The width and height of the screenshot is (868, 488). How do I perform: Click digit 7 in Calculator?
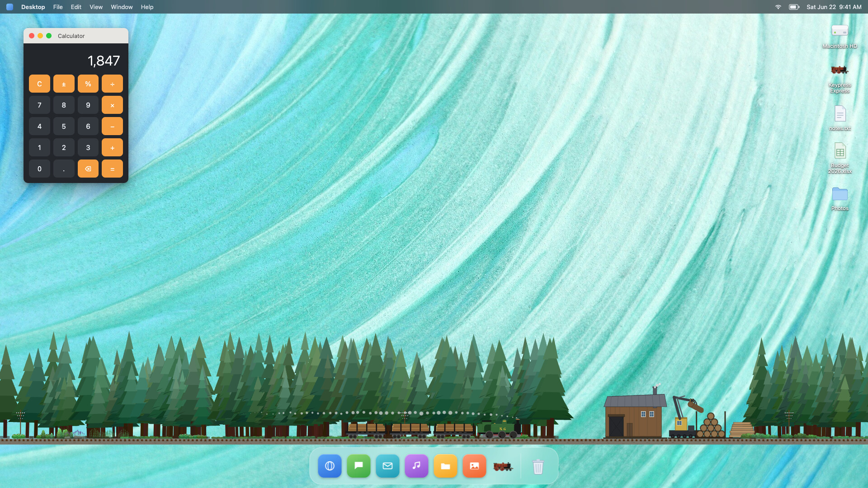39,105
